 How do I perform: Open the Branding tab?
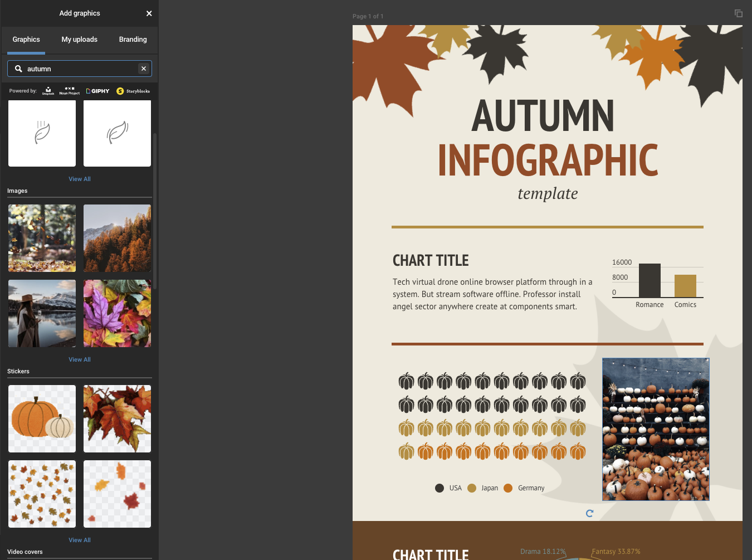coord(133,40)
